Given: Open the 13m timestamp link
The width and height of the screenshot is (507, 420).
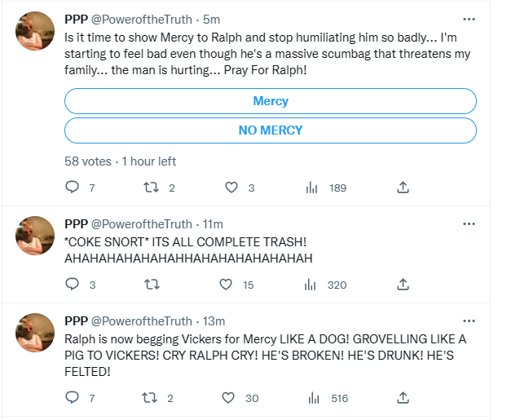Looking at the screenshot, I should 214,321.
